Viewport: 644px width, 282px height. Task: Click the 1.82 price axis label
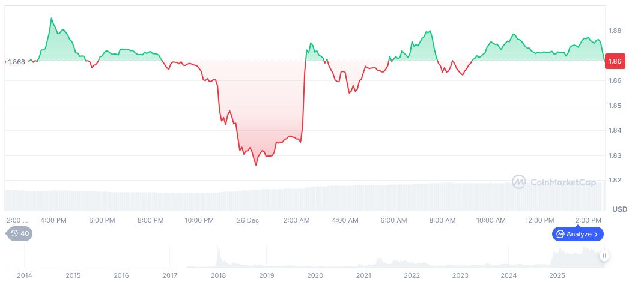(x=615, y=180)
